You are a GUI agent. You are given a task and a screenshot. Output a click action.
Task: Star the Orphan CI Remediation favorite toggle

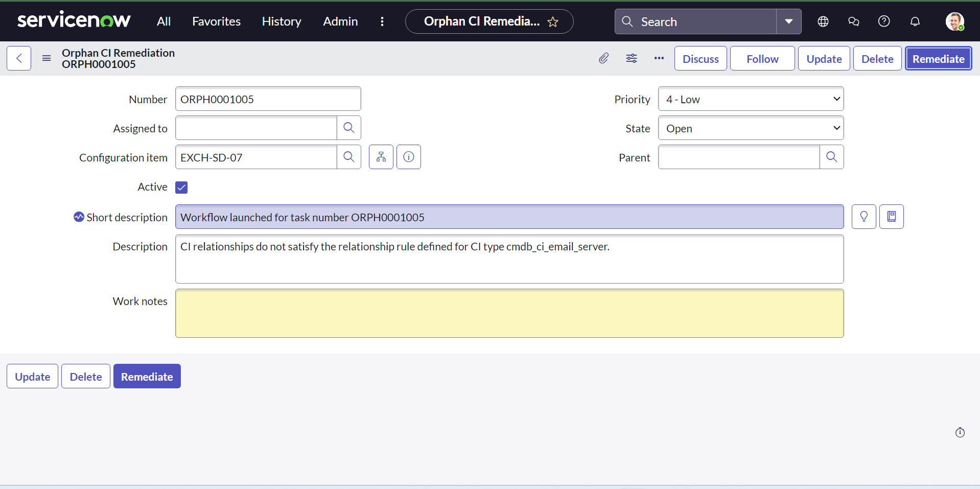tap(554, 21)
